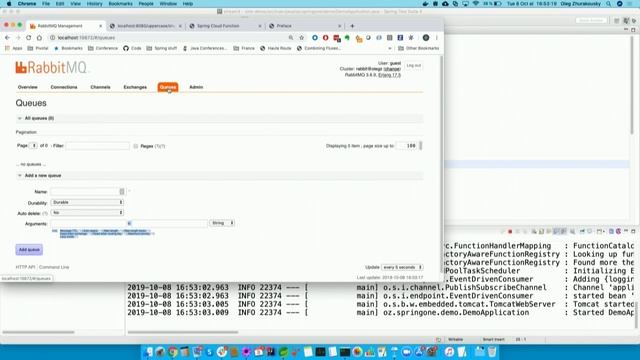This screenshot has width=640, height=360.
Task: Open Chrome from the Dock
Action: (x=173, y=351)
